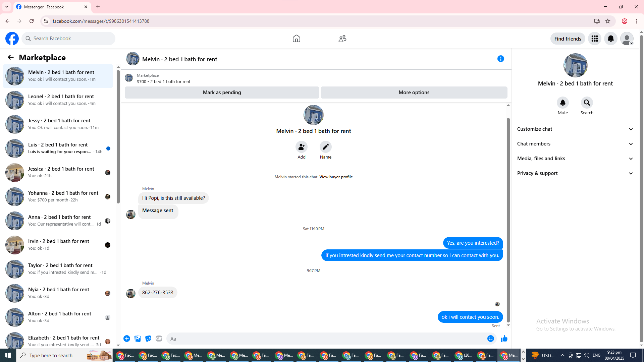Open View buyer profile link
Viewport: 644px width, 362px height.
point(336,177)
